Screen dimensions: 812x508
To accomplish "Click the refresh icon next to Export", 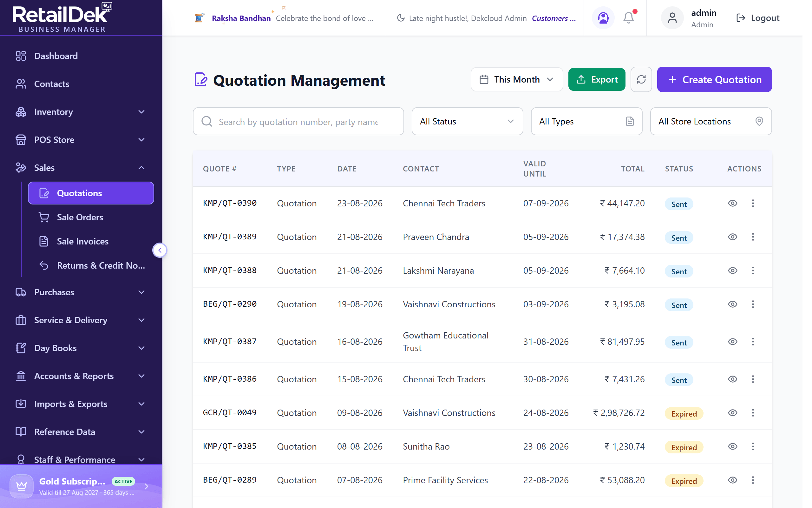I will click(641, 79).
